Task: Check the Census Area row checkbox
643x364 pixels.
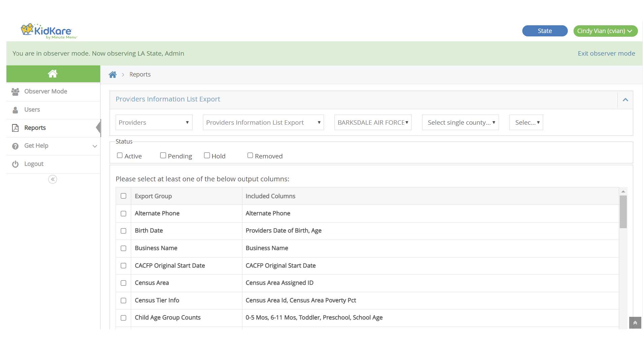Action: click(x=123, y=283)
